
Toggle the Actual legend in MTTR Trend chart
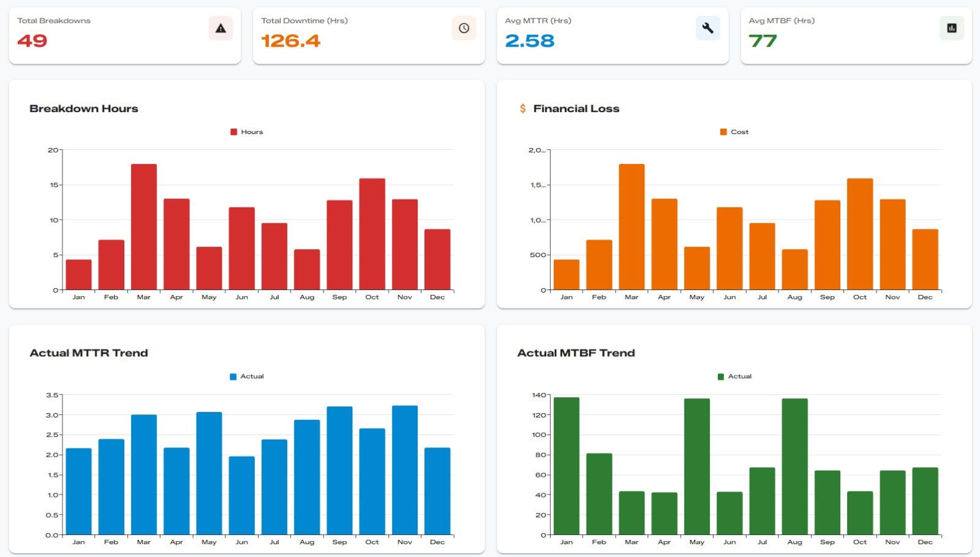(x=247, y=376)
